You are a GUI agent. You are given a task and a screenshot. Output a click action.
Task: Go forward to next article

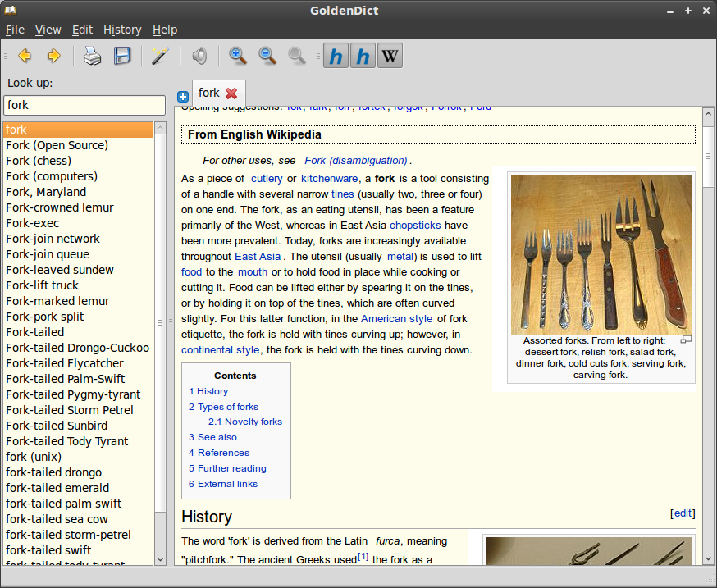53,56
